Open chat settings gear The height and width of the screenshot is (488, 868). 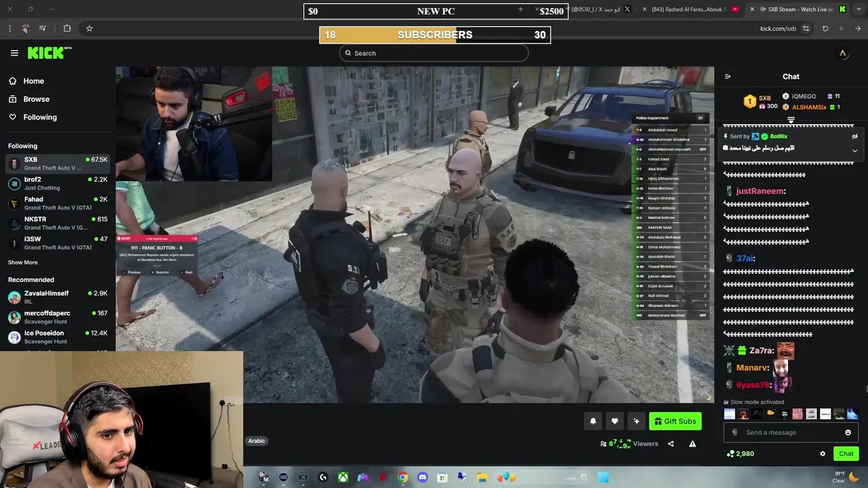(823, 453)
